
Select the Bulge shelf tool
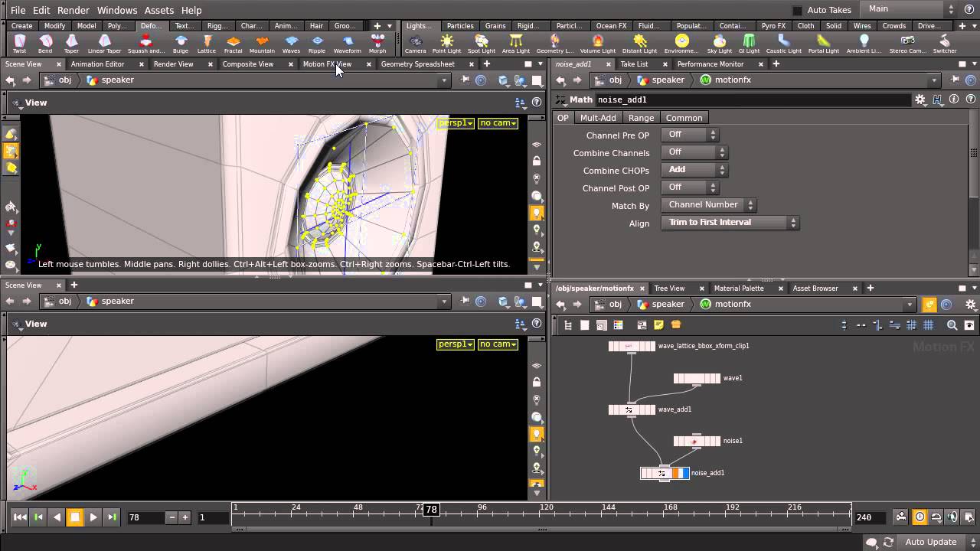181,44
